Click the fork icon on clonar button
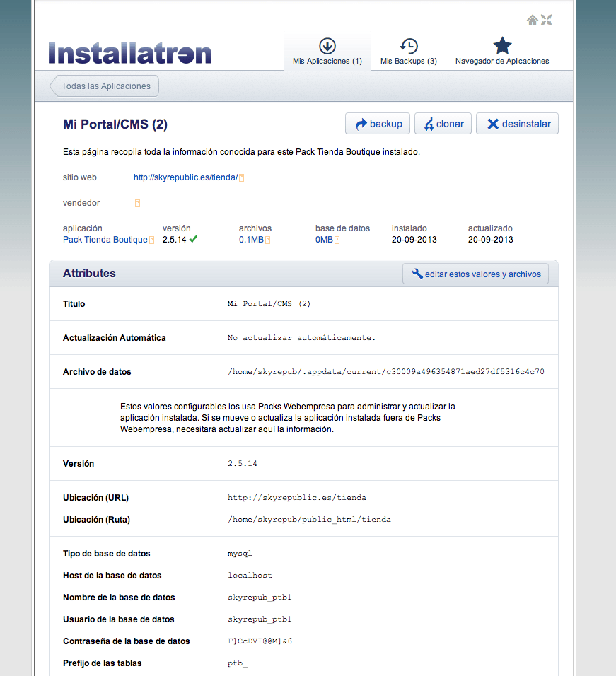The height and width of the screenshot is (676, 616). click(x=429, y=124)
